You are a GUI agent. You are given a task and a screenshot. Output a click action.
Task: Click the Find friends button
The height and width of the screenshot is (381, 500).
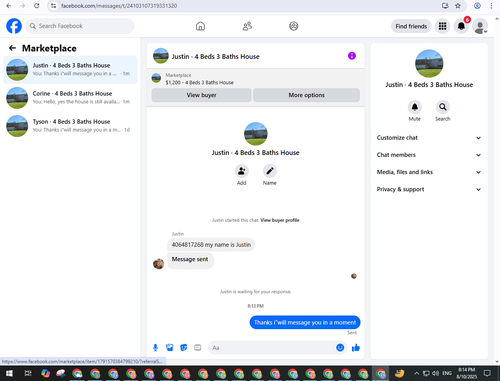click(411, 26)
